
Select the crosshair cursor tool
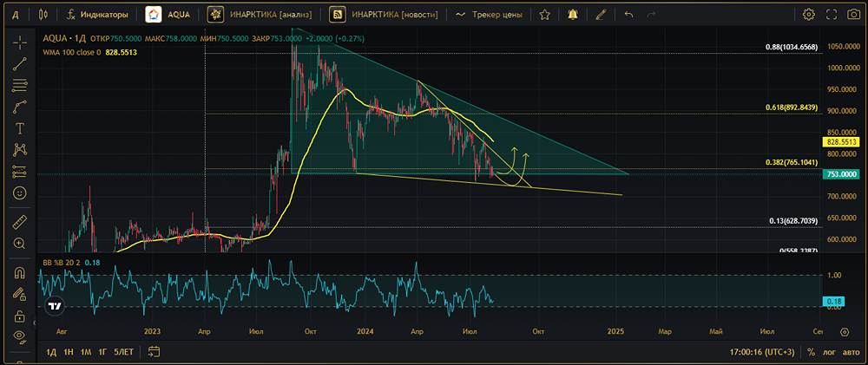click(19, 42)
